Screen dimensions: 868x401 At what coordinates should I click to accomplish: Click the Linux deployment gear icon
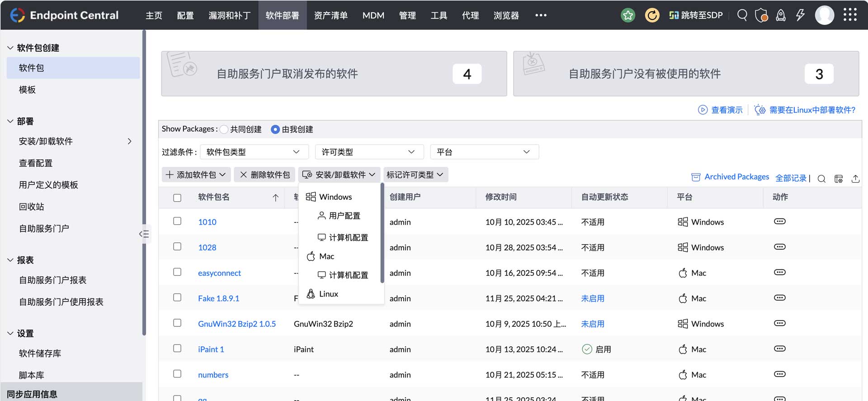pyautogui.click(x=760, y=110)
